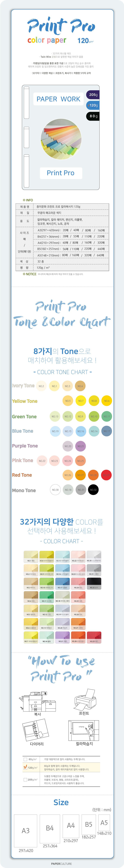
Task: Pick the black NO.32 tone circle
Action: 93,490
